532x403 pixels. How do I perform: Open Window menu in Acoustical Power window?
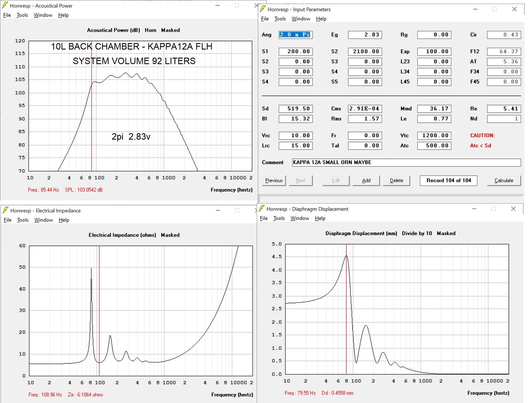43,15
